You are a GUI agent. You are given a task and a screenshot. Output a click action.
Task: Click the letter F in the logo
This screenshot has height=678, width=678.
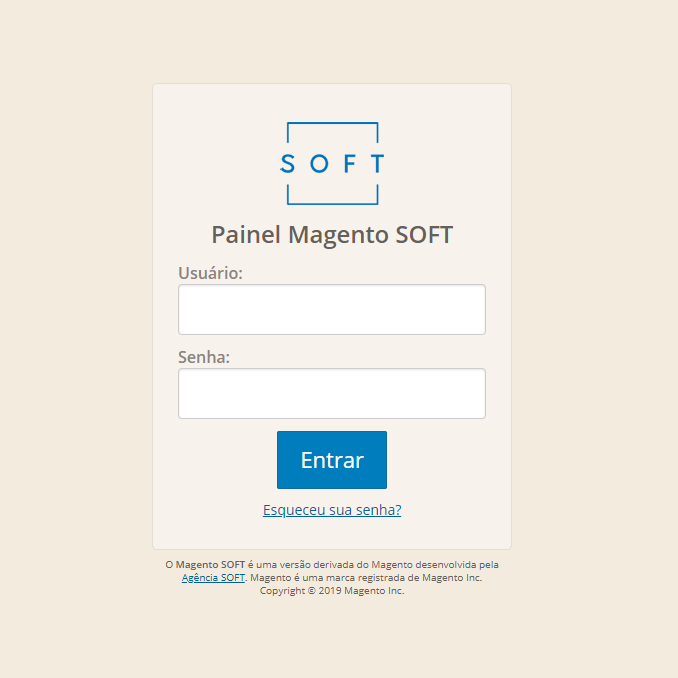point(349,164)
